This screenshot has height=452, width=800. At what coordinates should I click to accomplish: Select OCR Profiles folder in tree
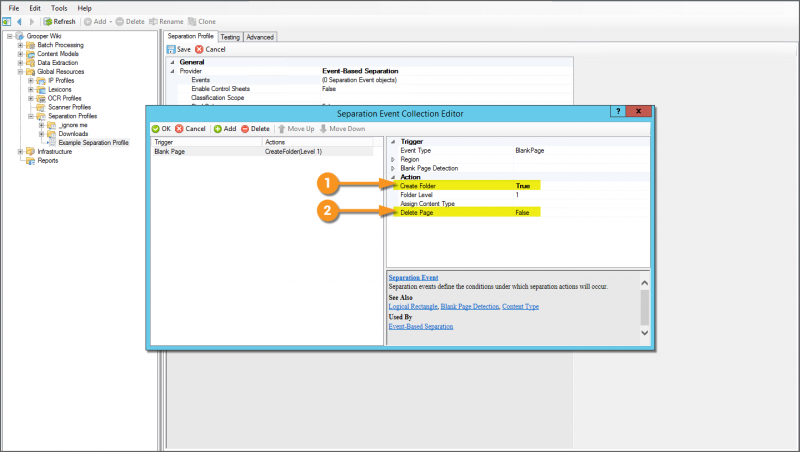[x=64, y=98]
